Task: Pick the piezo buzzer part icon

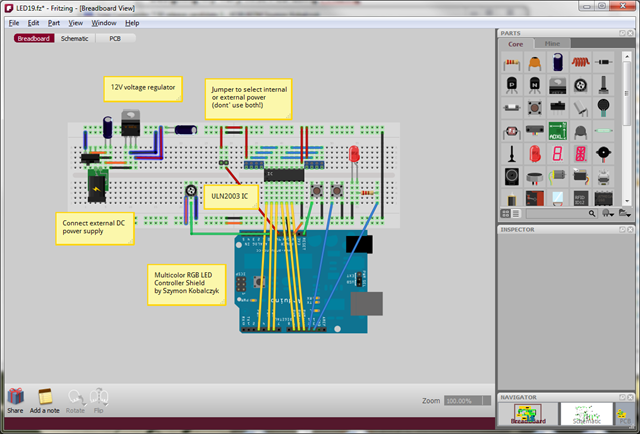Action: [603, 153]
